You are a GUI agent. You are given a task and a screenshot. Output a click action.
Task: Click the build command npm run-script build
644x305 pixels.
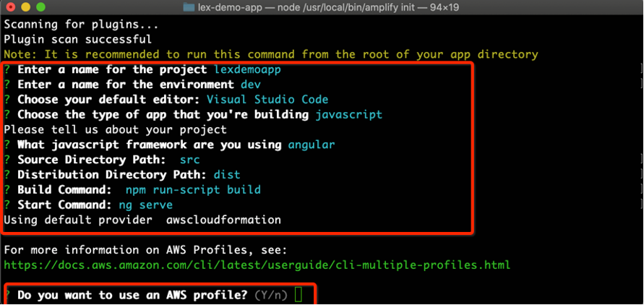tap(193, 190)
